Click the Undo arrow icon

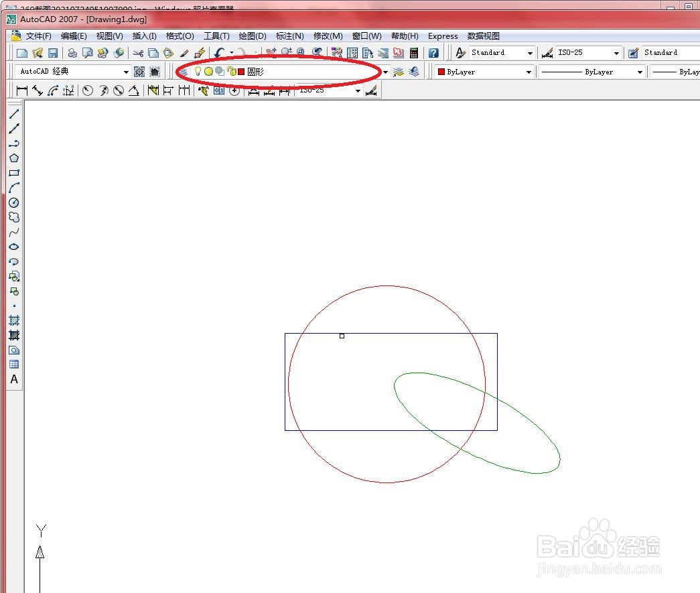pos(219,53)
